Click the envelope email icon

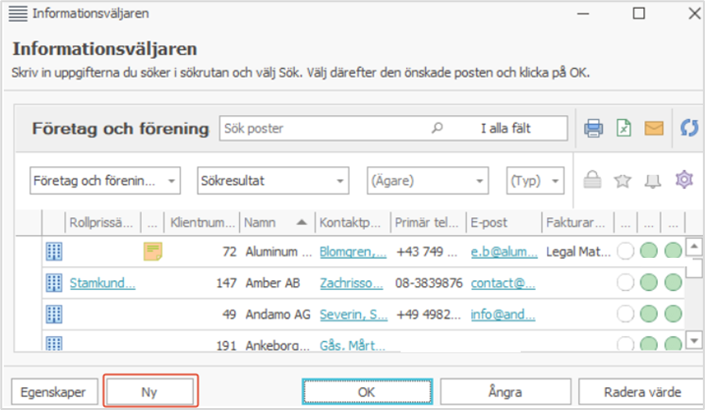654,128
